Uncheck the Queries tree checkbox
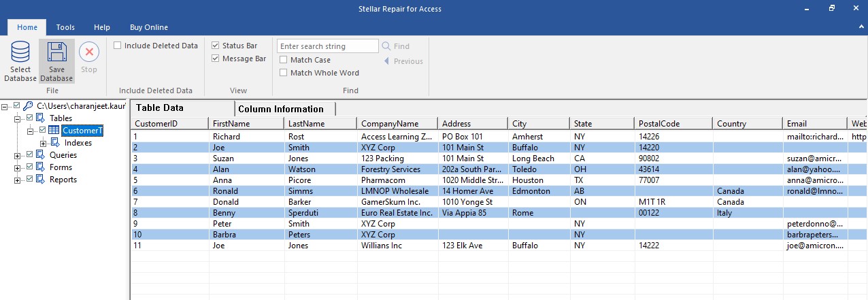The height and width of the screenshot is (300, 868). 29,154
